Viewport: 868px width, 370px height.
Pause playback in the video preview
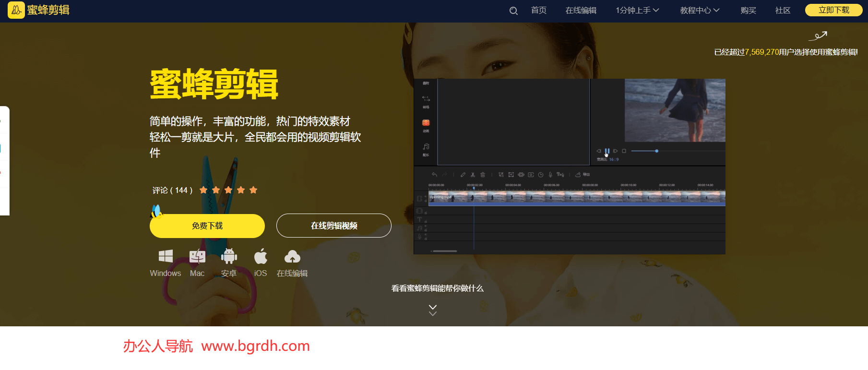(607, 151)
